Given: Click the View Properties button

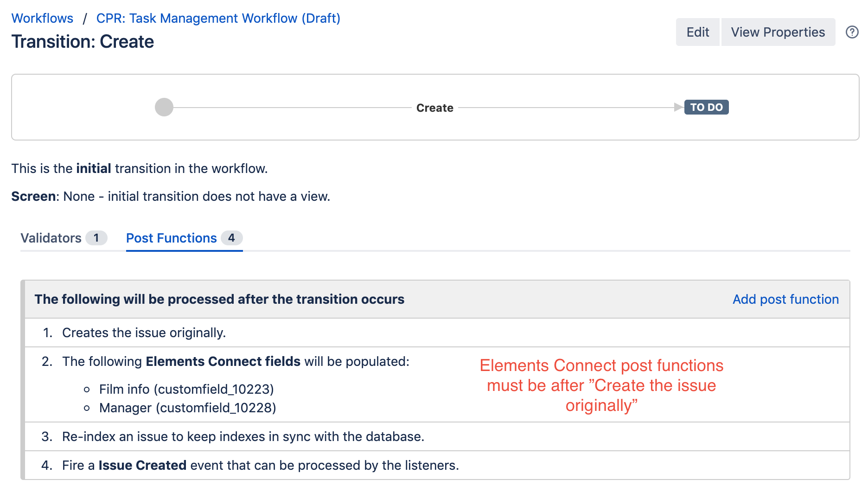Looking at the screenshot, I should tap(778, 32).
